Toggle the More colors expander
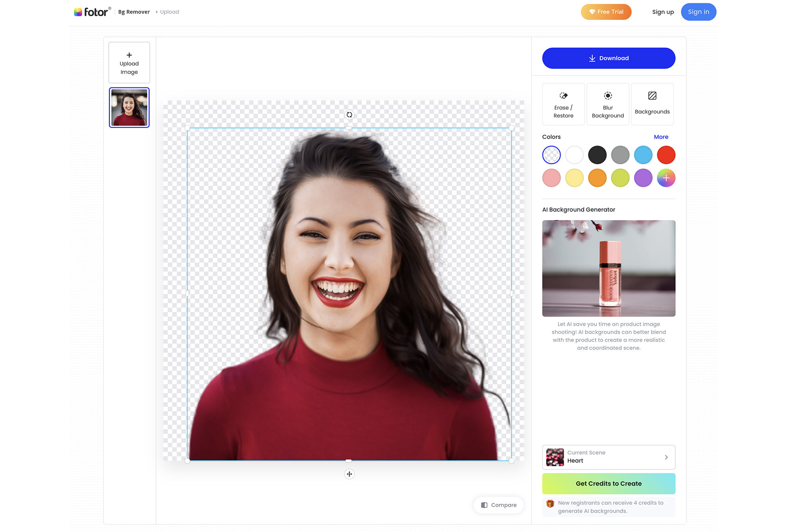Screen dimensions: 794x532 (661, 136)
